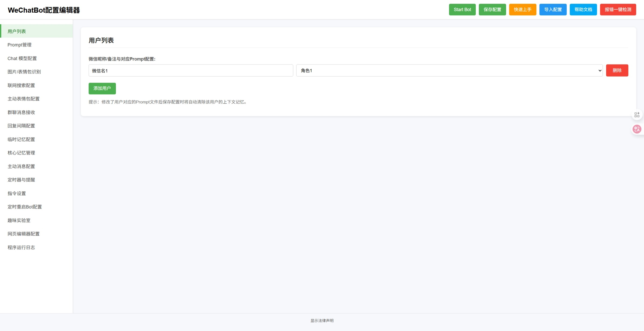Open 定时重启Bot配置

click(x=36, y=207)
